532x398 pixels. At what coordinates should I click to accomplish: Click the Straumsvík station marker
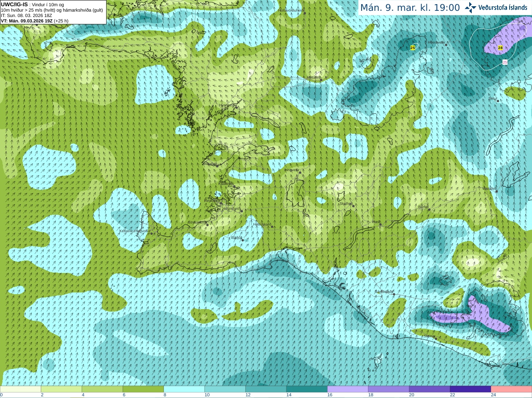click(x=207, y=224)
